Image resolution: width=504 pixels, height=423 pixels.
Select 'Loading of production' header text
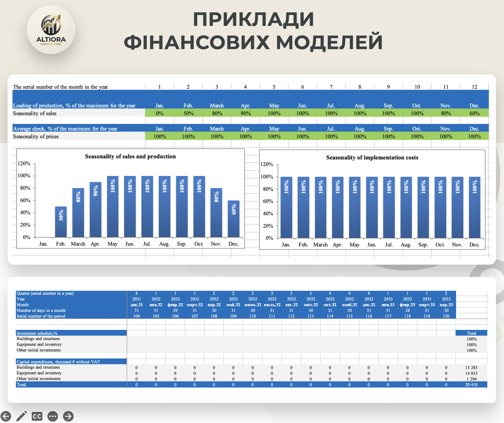click(74, 105)
